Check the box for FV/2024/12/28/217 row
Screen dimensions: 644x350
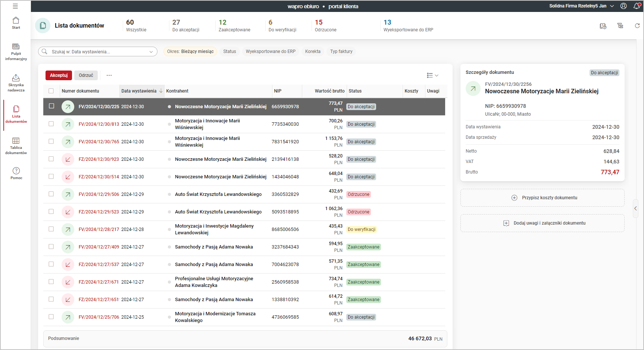(x=51, y=229)
